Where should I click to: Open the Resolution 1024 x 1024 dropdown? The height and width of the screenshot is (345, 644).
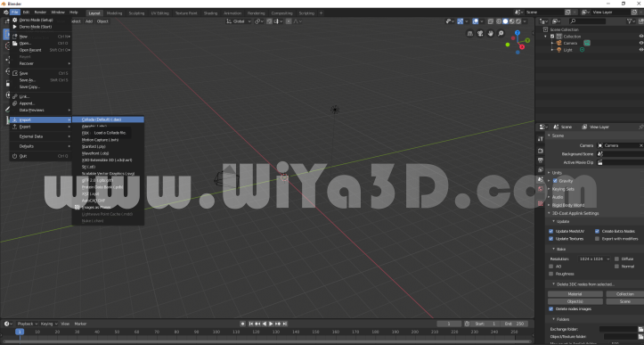(594, 259)
